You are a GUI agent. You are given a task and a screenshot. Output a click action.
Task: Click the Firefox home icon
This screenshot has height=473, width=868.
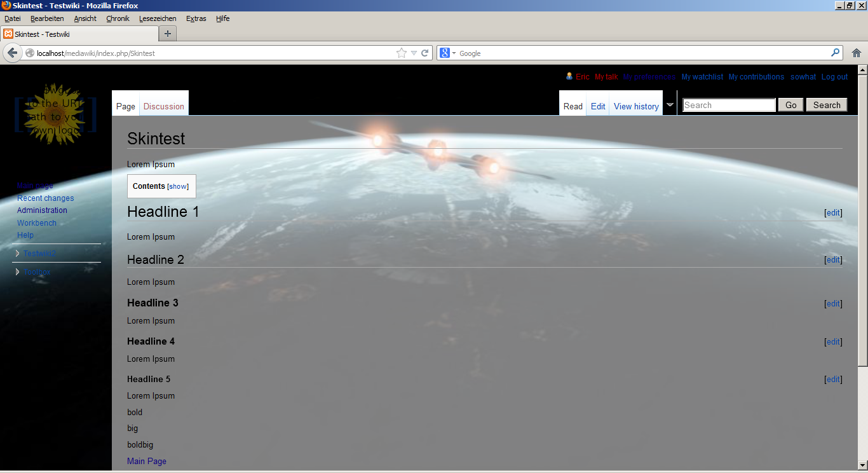[x=857, y=53]
